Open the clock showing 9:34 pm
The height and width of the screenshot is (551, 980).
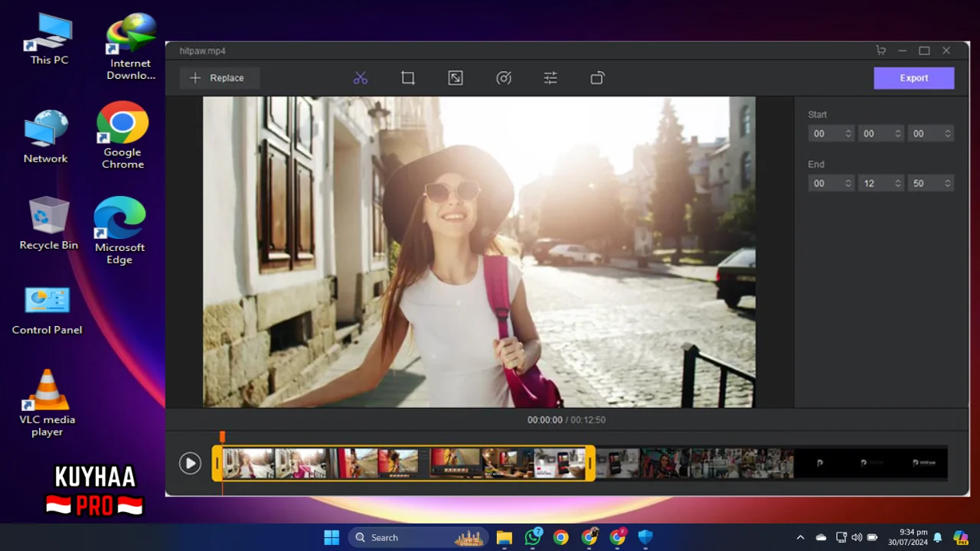click(908, 537)
